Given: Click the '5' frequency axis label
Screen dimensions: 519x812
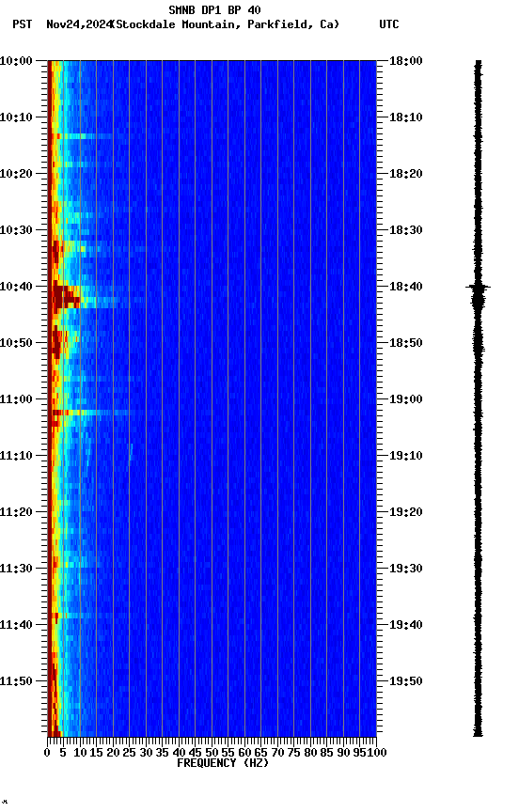Looking at the screenshot, I should tap(63, 754).
